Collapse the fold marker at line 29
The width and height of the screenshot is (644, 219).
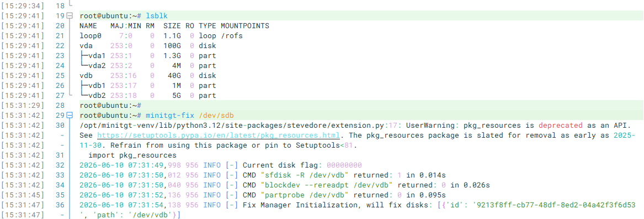70,115
